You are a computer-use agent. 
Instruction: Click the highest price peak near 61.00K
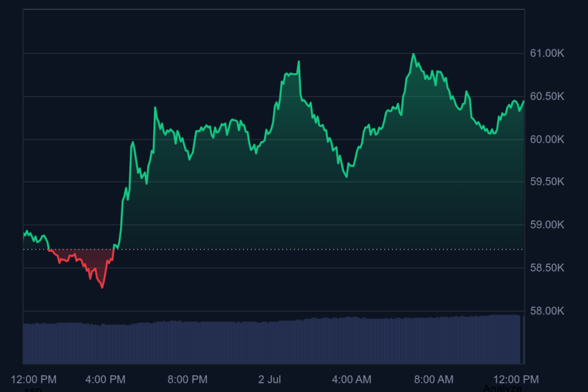coord(413,55)
